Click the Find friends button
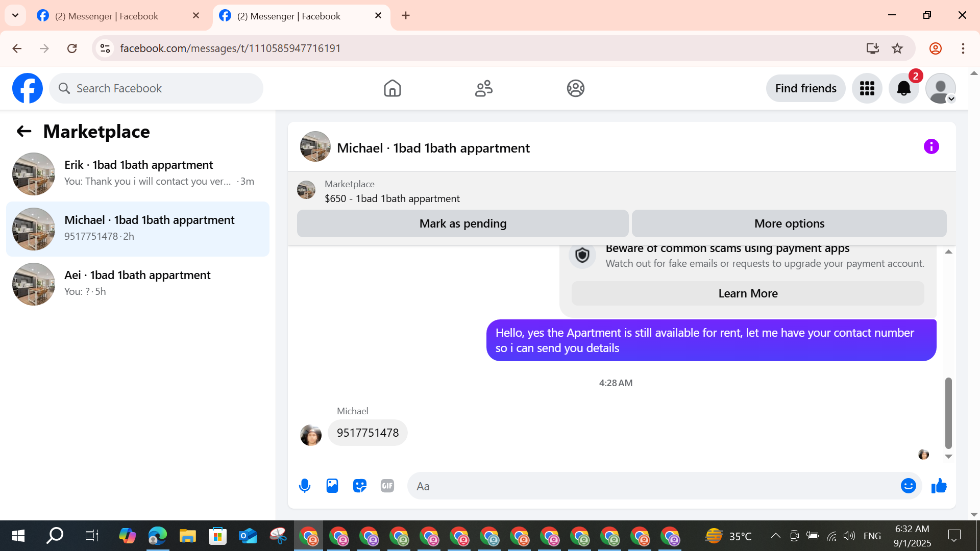The height and width of the screenshot is (551, 980). pos(805,88)
